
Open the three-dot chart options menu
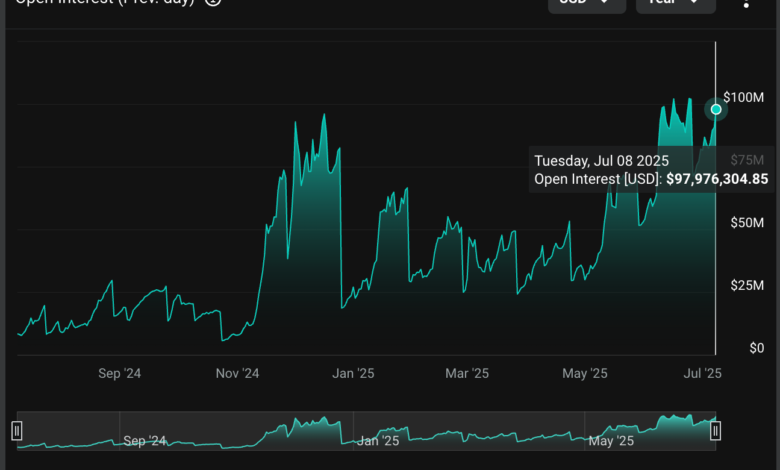746,3
